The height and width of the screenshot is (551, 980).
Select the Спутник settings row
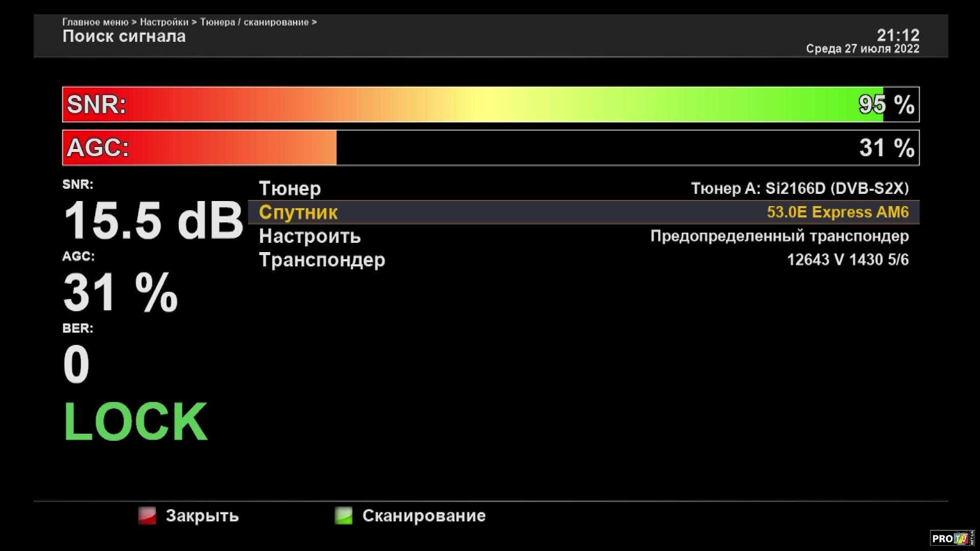298,212
